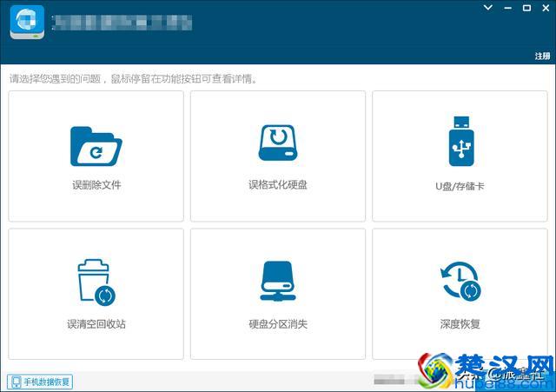Image resolution: width=556 pixels, height=392 pixels.
Task: Click the app logo in title bar
Action: 27,23
